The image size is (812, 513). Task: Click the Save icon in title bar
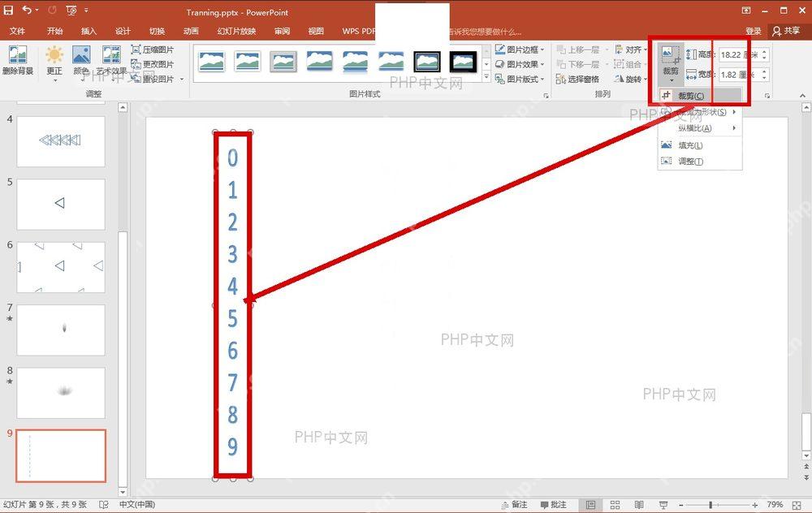coord(8,10)
